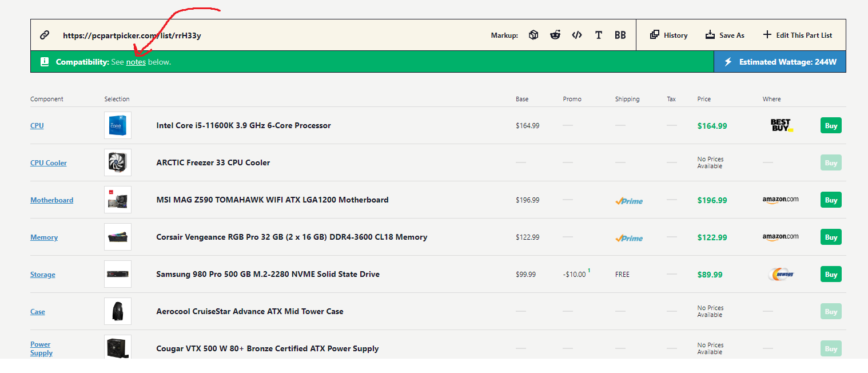Open CPU Cooler component link
This screenshot has width=868, height=373.
tap(49, 162)
